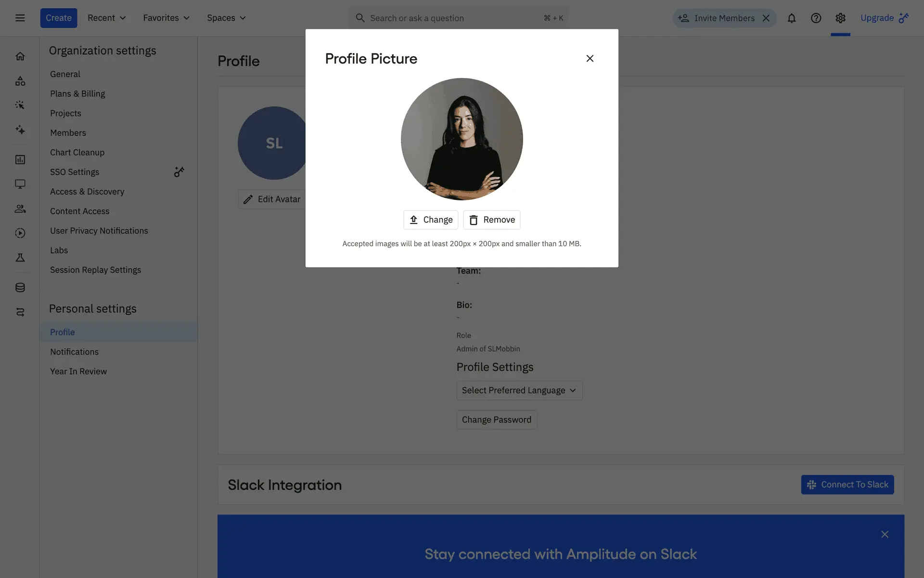Screen dimensions: 924x578
Task: Click the home icon in sidebar
Action: click(20, 56)
